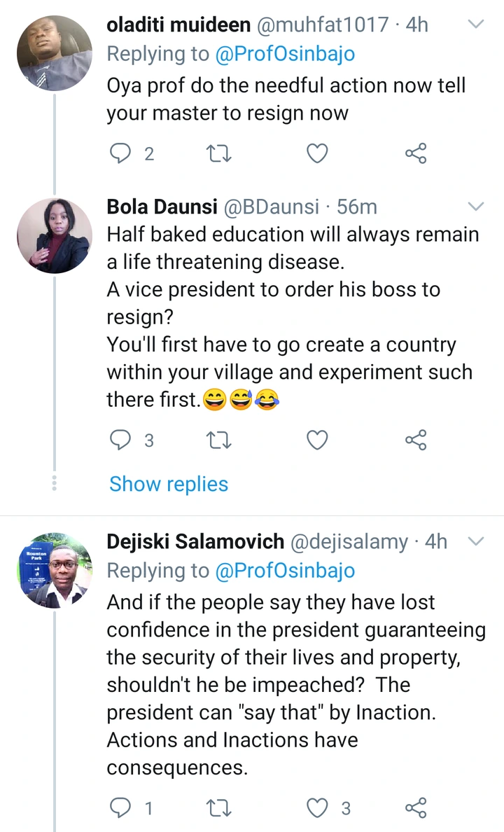Reply to Dejiski Salamovich's tweet
The width and height of the screenshot is (504, 832).
point(122,808)
